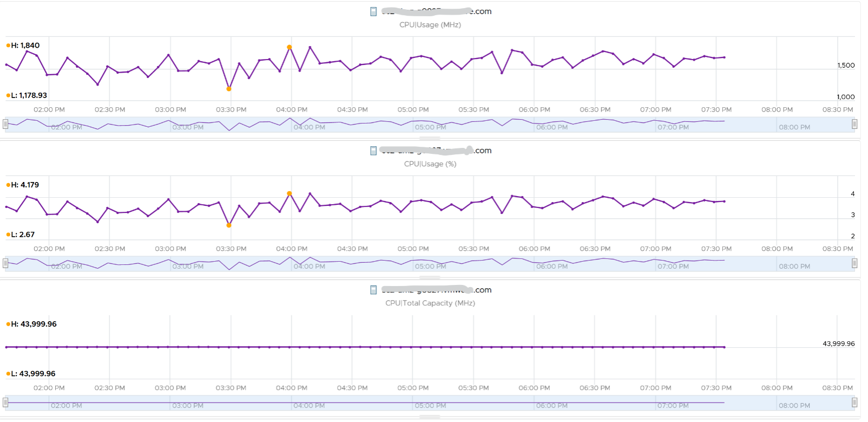
Task: Click 07:30 PM axis label in CPU|Total Capacity chart
Action: 716,388
